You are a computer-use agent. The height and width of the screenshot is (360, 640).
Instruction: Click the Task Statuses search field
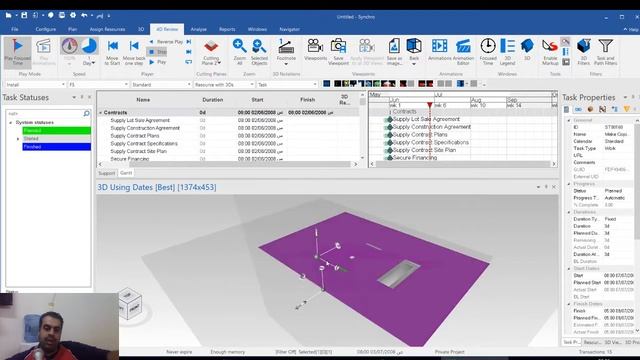48,113
